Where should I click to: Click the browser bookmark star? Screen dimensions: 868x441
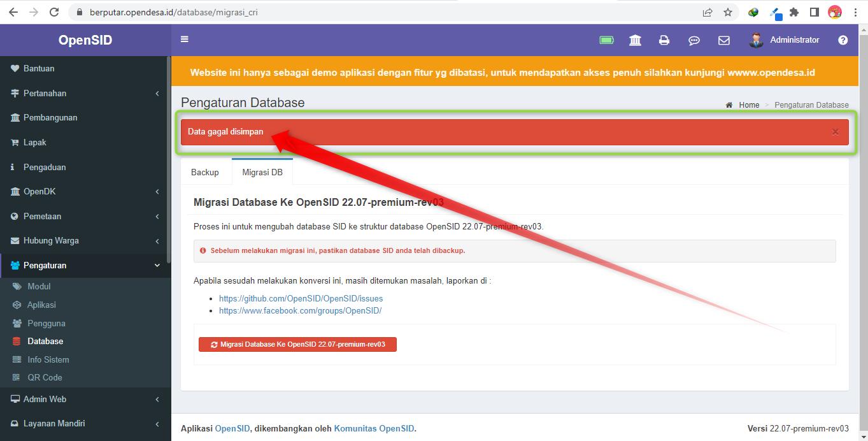(x=728, y=11)
